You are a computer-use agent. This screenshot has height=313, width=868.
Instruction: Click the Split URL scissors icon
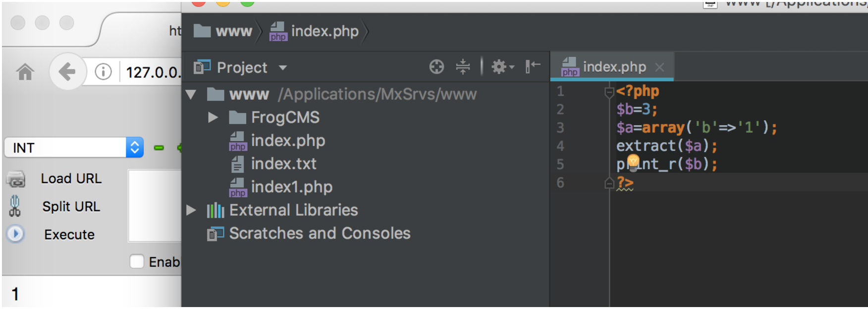[x=15, y=207]
